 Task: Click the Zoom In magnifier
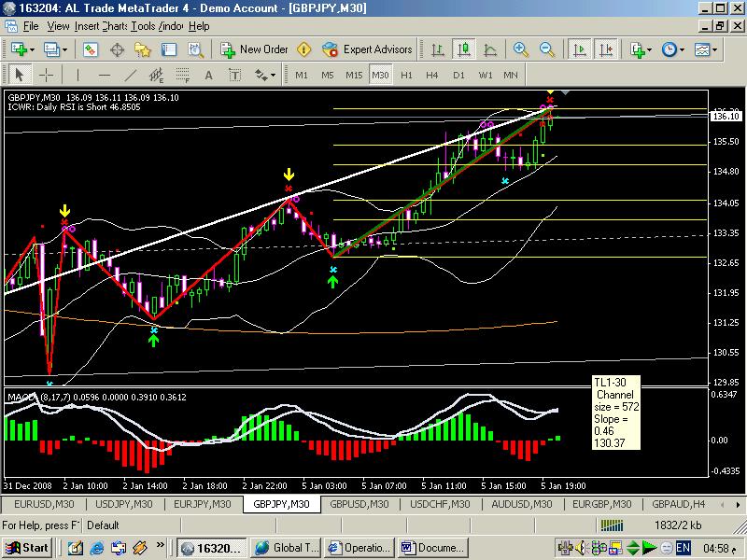pyautogui.click(x=520, y=49)
